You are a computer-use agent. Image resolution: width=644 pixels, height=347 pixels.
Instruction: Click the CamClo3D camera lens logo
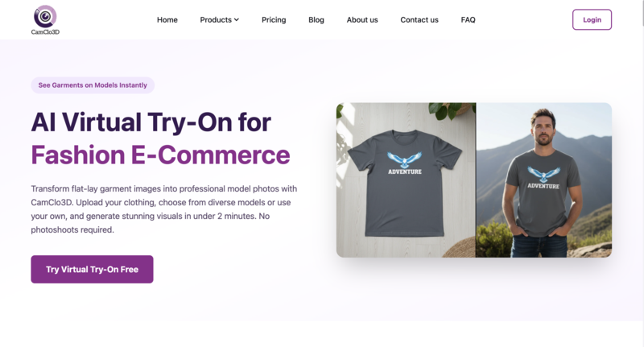click(45, 16)
